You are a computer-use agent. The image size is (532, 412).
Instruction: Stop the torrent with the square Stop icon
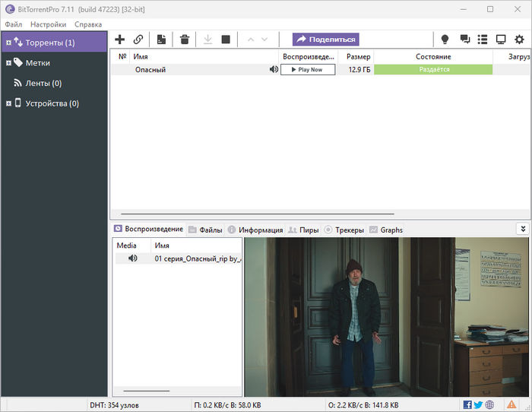(226, 40)
